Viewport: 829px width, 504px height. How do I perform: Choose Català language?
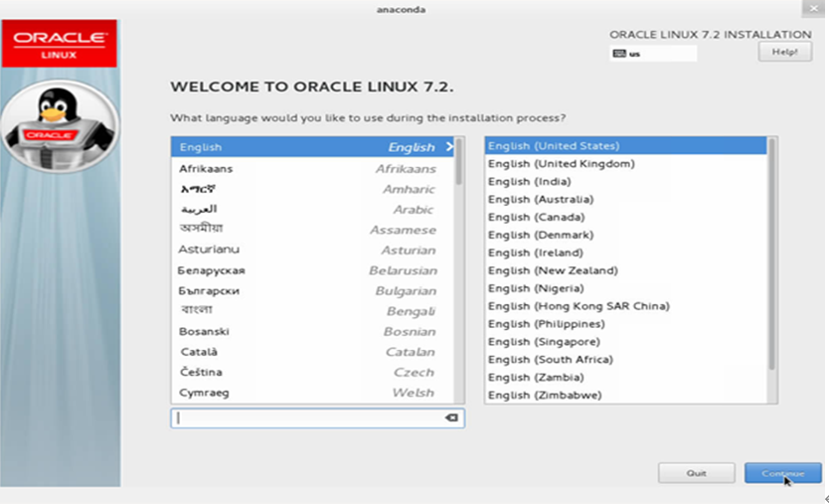pyautogui.click(x=312, y=352)
